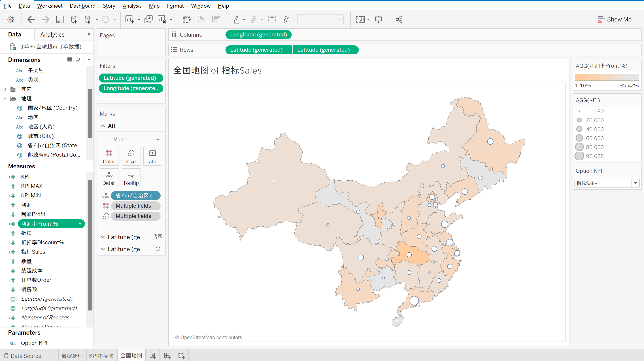
Task: Click the Data Source button
Action: [23, 356]
